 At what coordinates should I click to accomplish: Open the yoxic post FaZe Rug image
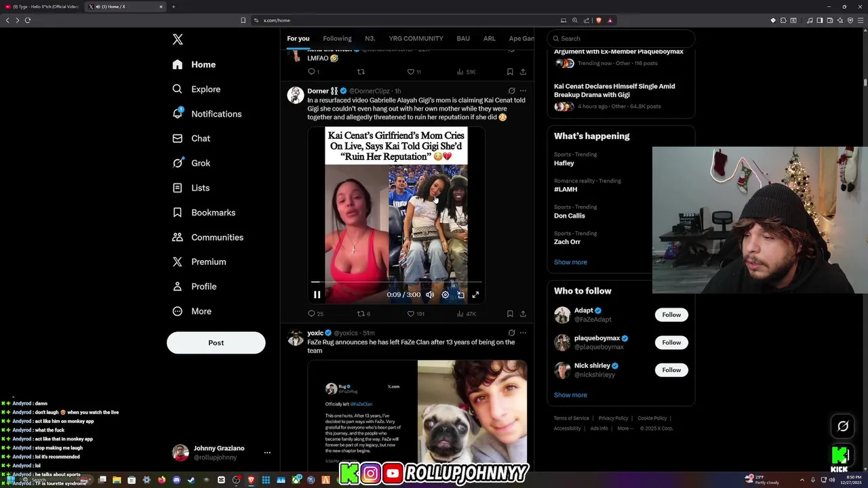(x=417, y=415)
